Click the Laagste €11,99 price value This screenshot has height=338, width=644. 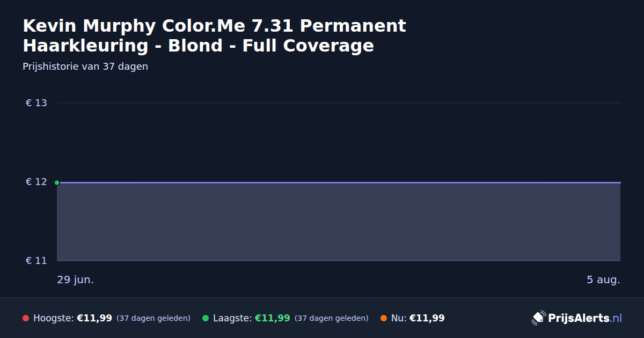click(x=273, y=318)
